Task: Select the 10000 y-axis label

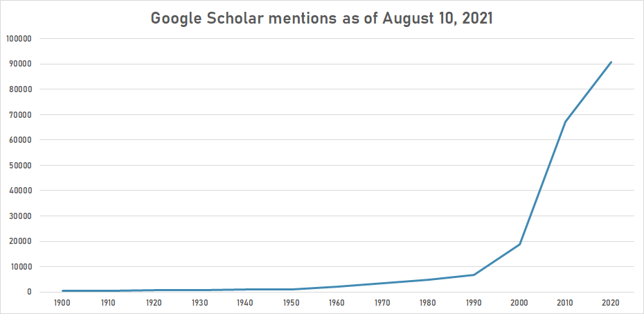Action: pyautogui.click(x=20, y=267)
